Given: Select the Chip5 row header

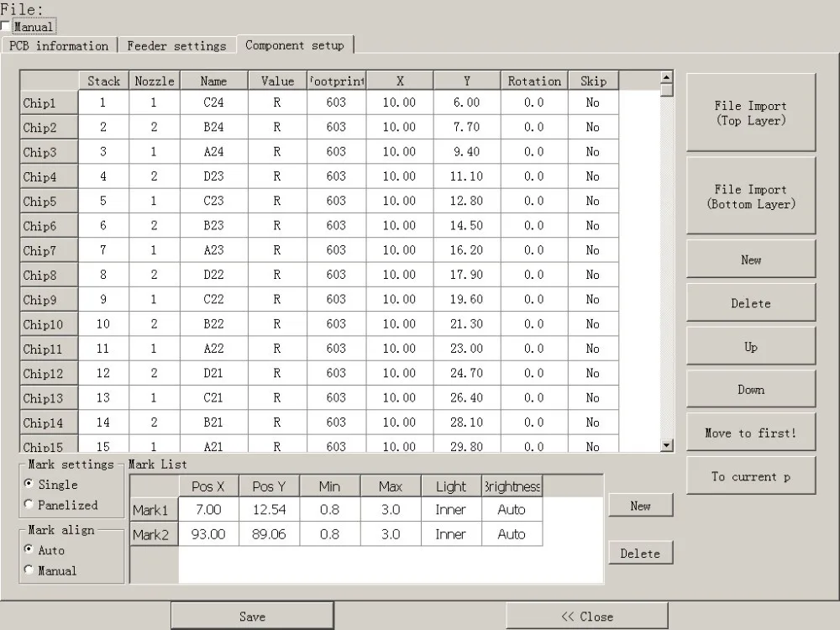Looking at the screenshot, I should (x=49, y=202).
